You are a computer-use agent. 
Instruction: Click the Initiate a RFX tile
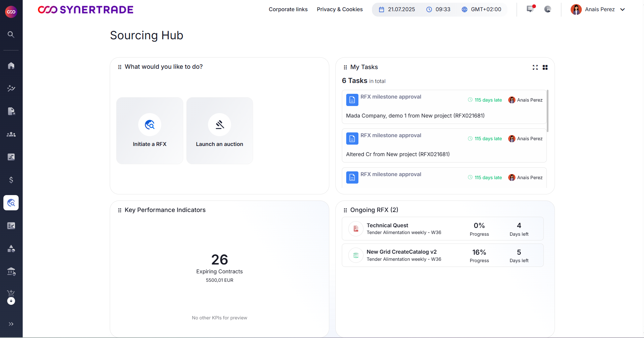coord(150,131)
